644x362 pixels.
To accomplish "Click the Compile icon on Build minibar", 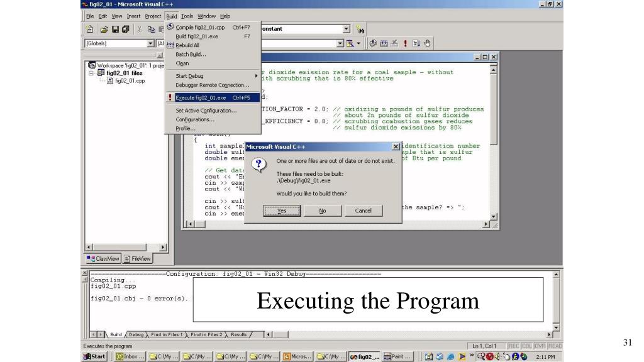I will pos(373,43).
